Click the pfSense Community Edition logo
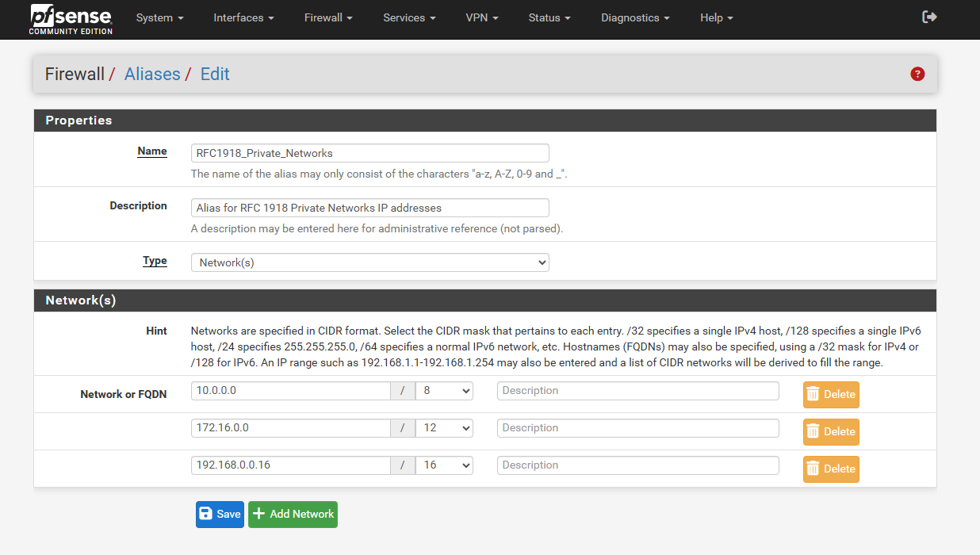Viewport: 980px width, 555px height. 71,19
